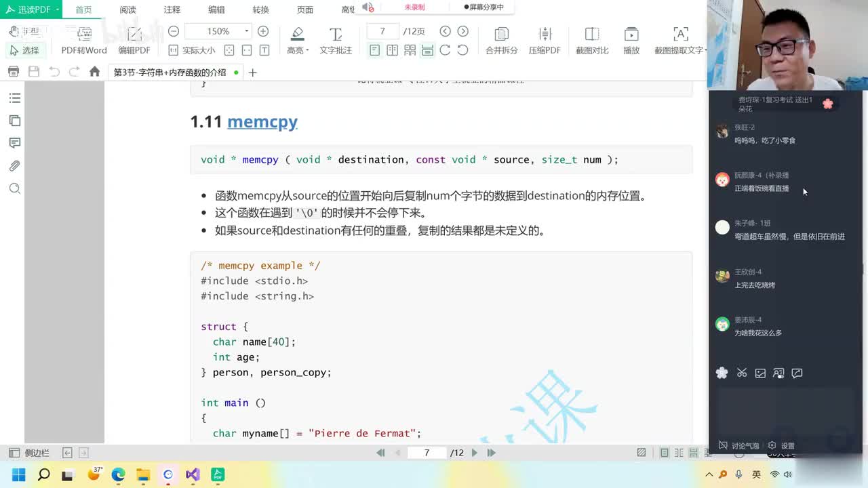Open the 压缩PDF compress tool
This screenshot has width=868, height=488.
pos(545,41)
